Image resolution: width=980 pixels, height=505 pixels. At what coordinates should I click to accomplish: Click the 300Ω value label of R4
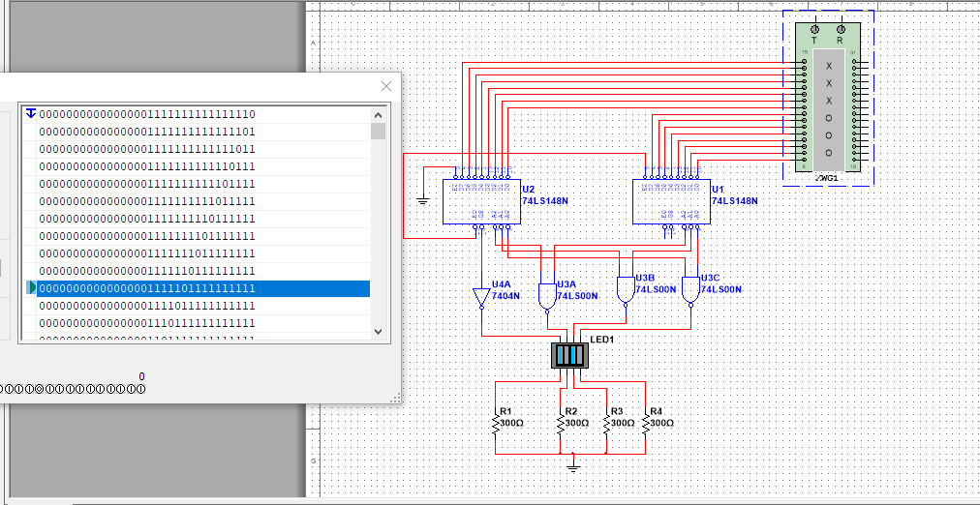[662, 423]
